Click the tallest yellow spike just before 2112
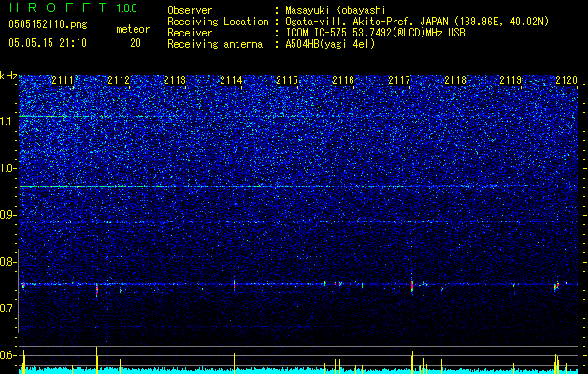The image size is (588, 374). [x=97, y=360]
